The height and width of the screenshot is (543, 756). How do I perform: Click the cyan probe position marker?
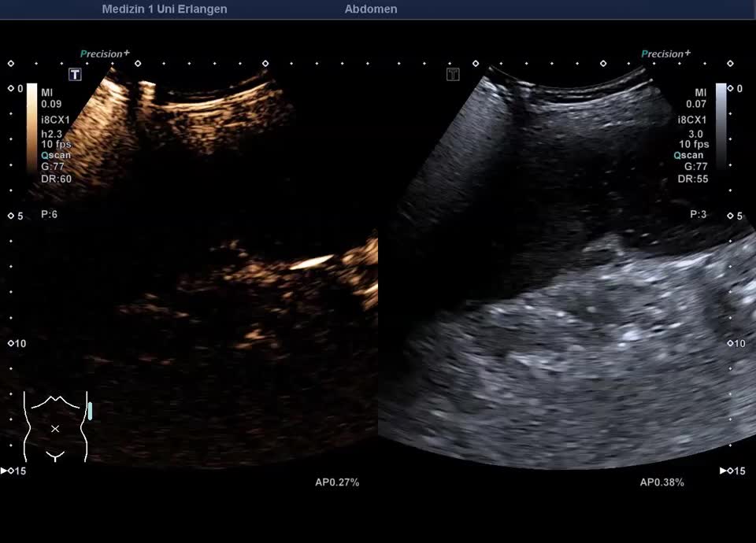coord(91,411)
